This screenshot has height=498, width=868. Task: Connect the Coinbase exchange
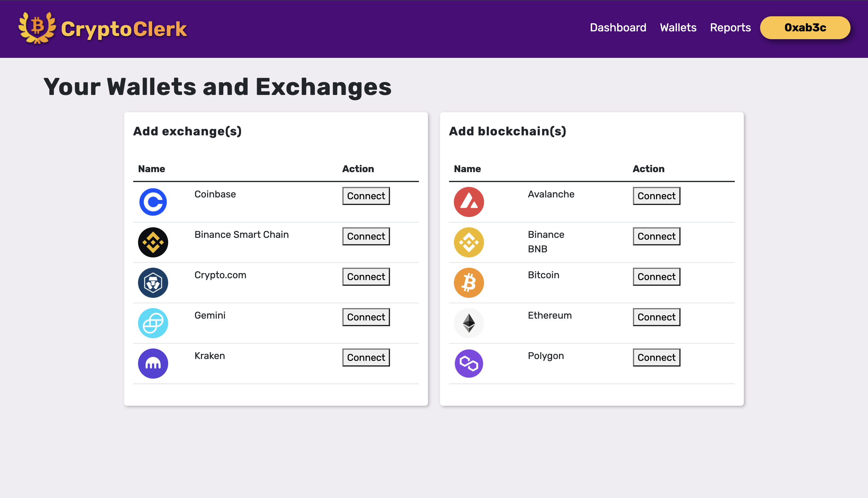coord(366,196)
